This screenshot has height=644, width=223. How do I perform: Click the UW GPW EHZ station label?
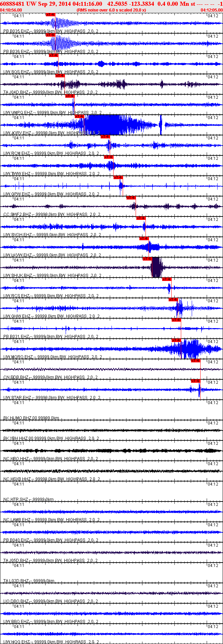point(52,194)
